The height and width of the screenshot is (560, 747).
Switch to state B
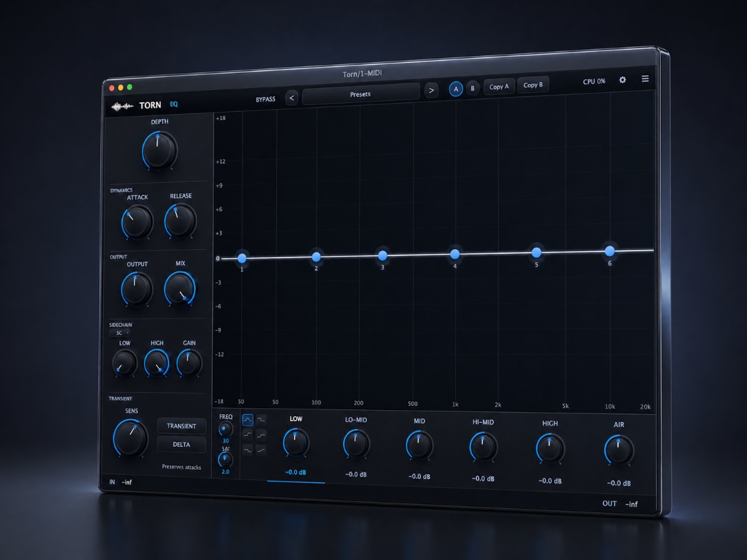473,88
